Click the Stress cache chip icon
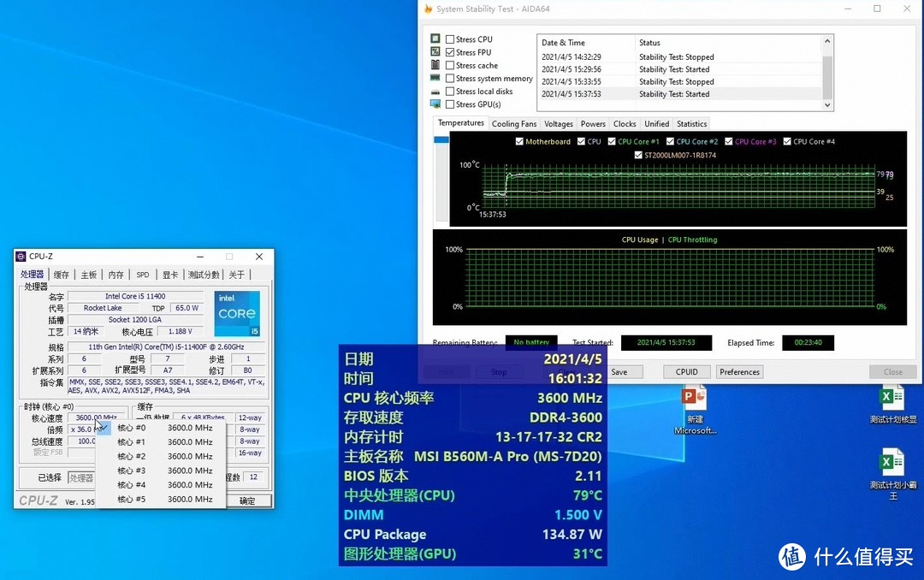 [435, 65]
